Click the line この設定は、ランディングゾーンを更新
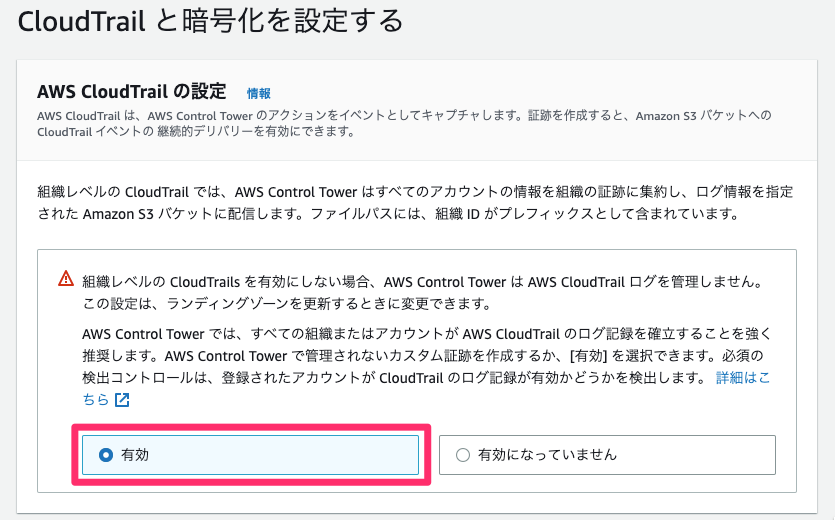The width and height of the screenshot is (835, 520). [x=286, y=304]
